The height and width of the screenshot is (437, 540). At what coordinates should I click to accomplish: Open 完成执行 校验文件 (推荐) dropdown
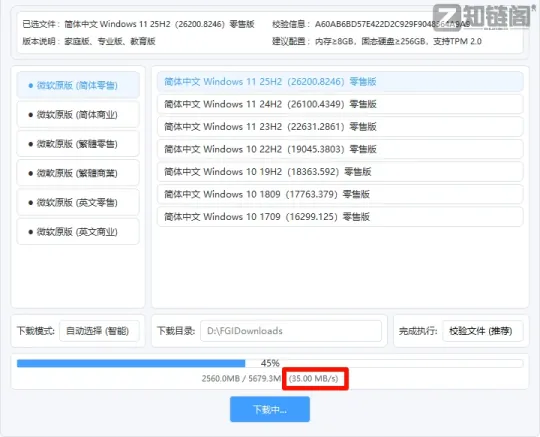pos(482,331)
